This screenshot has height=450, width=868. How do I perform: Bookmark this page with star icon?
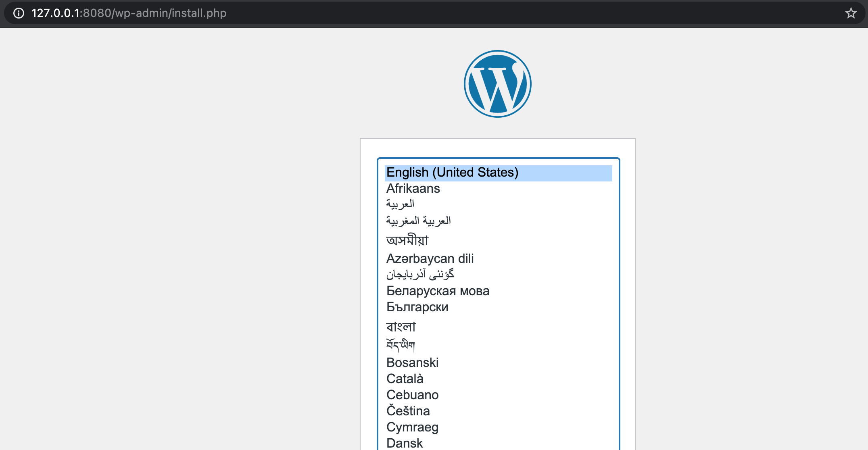point(851,13)
